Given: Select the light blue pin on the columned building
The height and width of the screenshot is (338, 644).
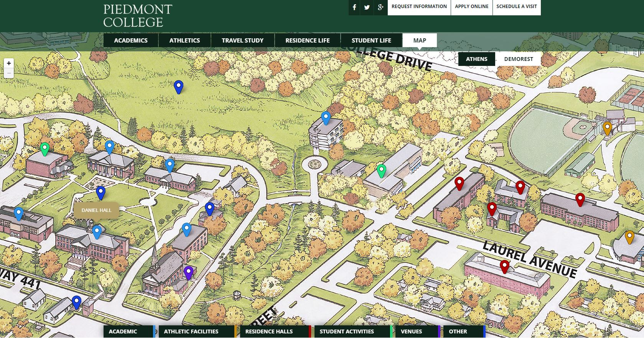Looking at the screenshot, I should click(110, 147).
